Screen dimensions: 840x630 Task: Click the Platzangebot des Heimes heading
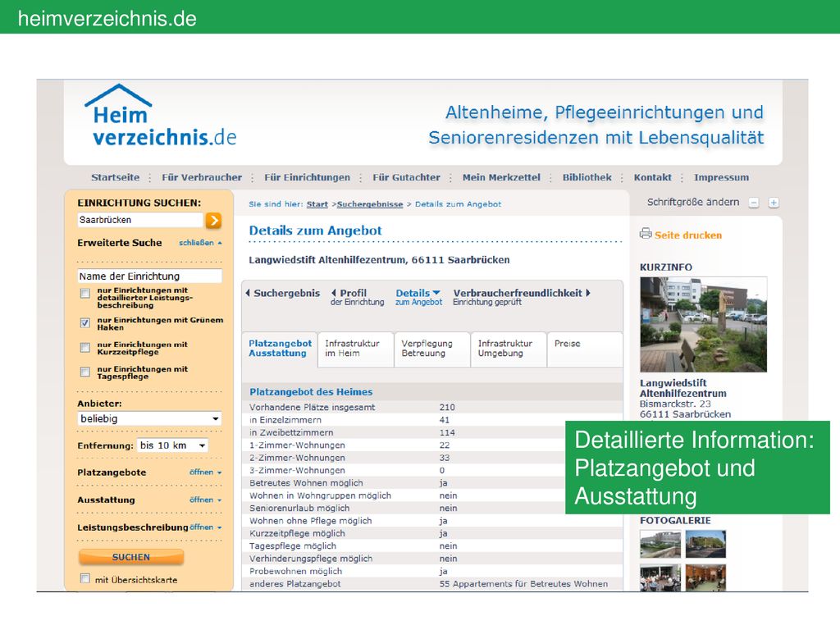click(x=311, y=391)
